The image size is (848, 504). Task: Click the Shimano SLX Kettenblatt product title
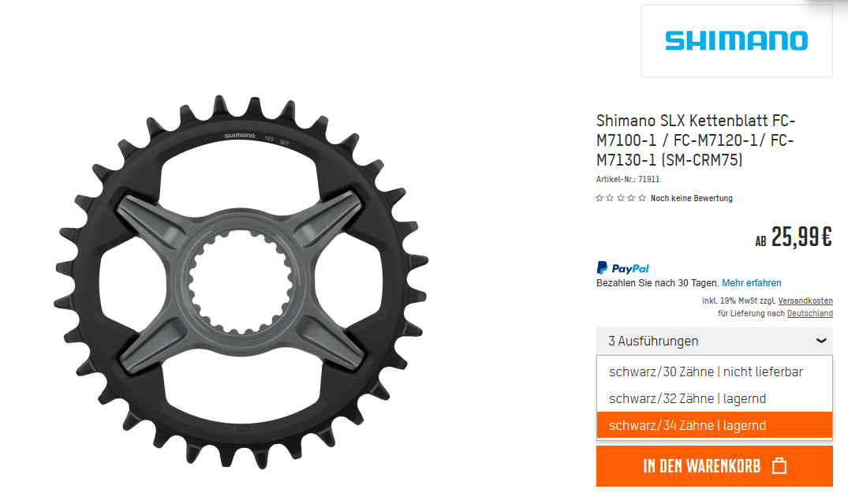point(696,140)
